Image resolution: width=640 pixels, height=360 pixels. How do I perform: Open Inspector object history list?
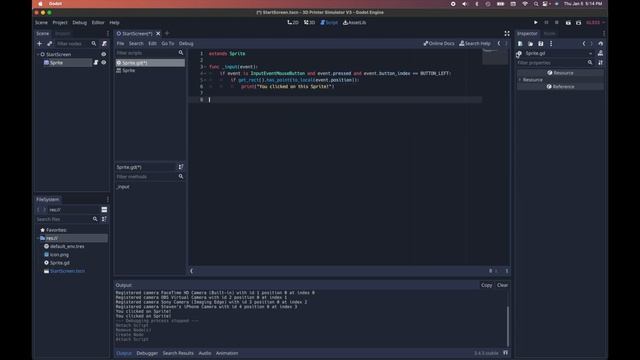click(x=600, y=43)
